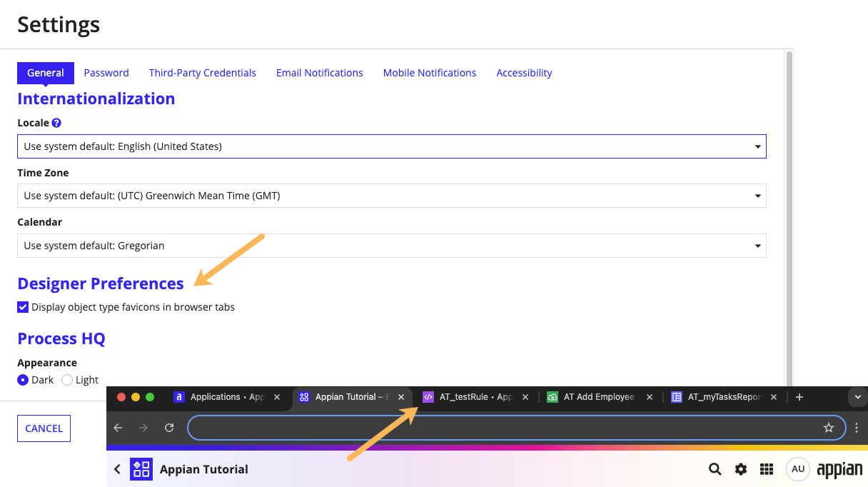Switch to the Password tab
The width and height of the screenshot is (868, 487).
pos(106,73)
